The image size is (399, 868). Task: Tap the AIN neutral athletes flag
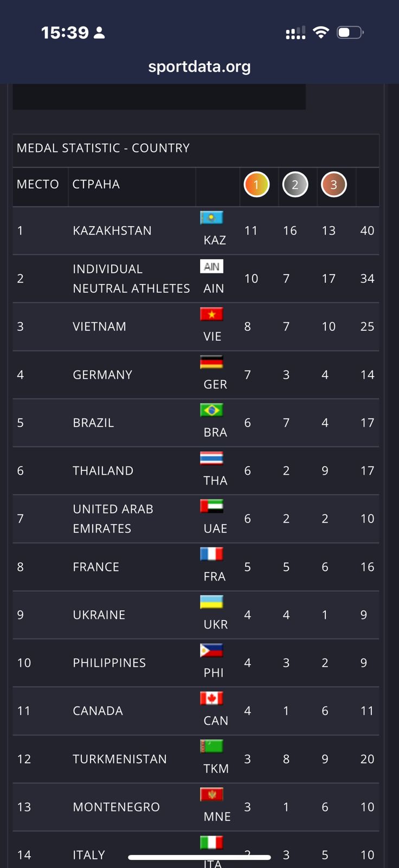pos(211,266)
